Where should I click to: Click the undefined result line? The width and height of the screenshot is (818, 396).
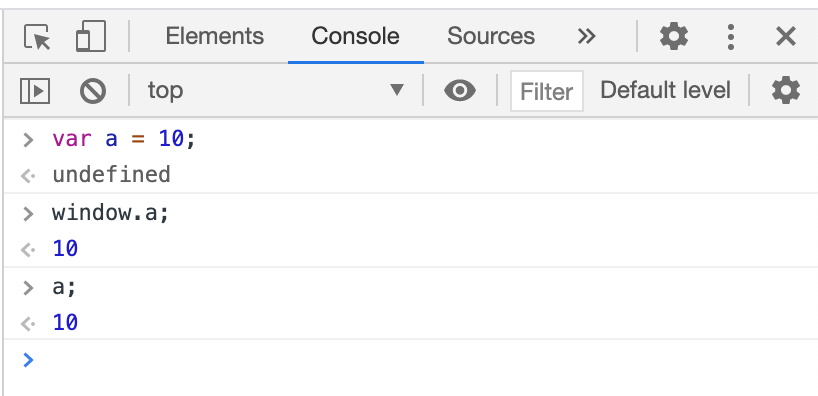111,175
